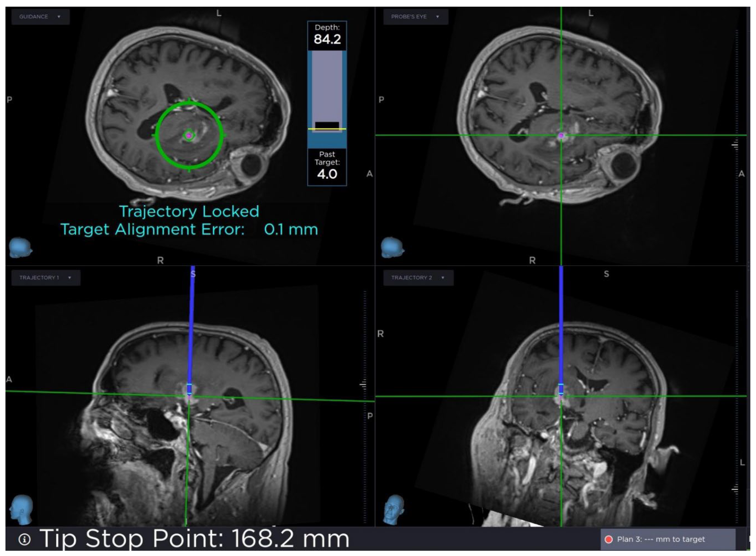Image resolution: width=756 pixels, height=556 pixels.
Task: Click the Depth 84.2 readout box
Action: [x=327, y=36]
